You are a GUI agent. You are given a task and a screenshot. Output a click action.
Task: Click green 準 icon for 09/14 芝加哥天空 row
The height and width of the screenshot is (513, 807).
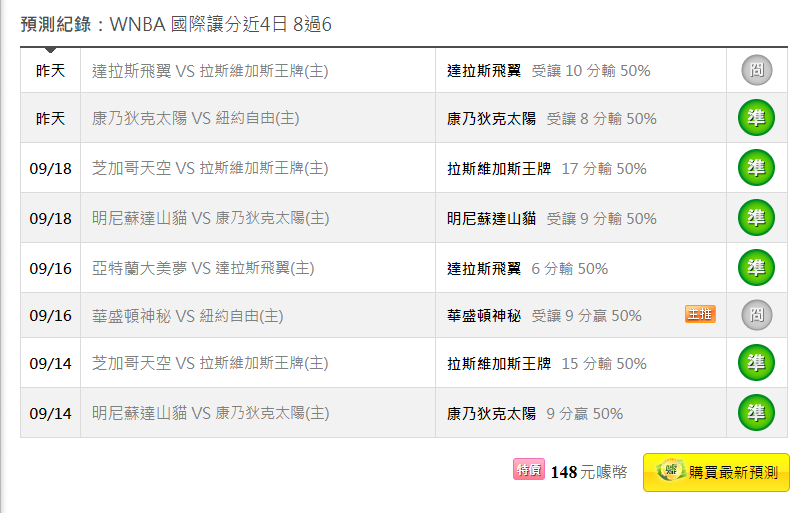pyautogui.click(x=756, y=363)
